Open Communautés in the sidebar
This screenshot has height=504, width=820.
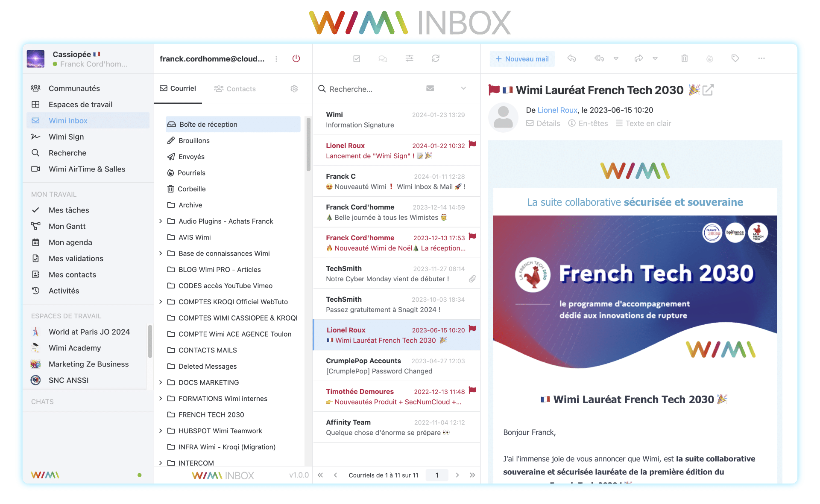coord(88,88)
